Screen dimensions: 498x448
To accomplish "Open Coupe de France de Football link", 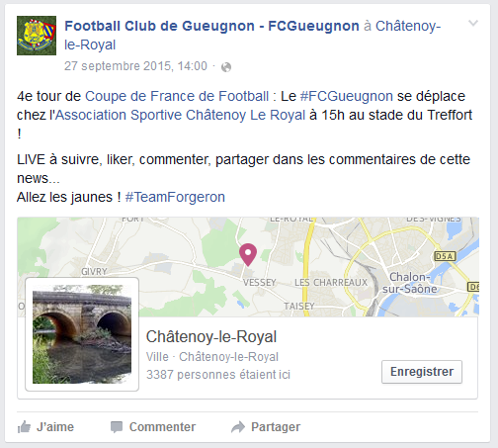I will (x=177, y=96).
